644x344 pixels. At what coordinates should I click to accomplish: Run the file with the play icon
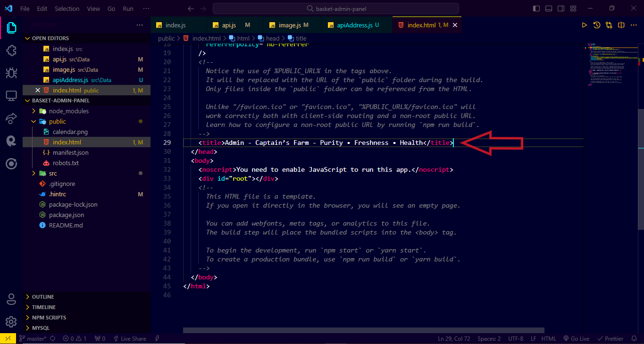[585, 25]
